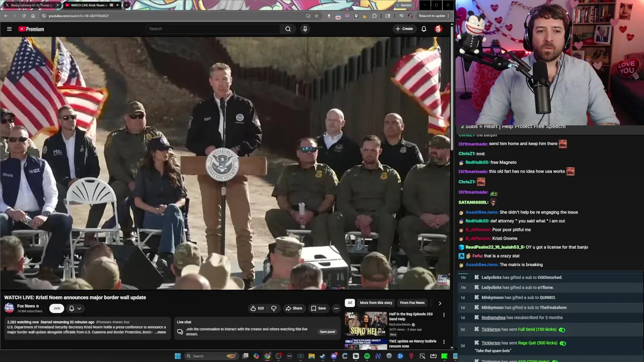Open Ladycilnks username gifting to OGDisturbed
The height and width of the screenshot is (362, 644).
492,278
